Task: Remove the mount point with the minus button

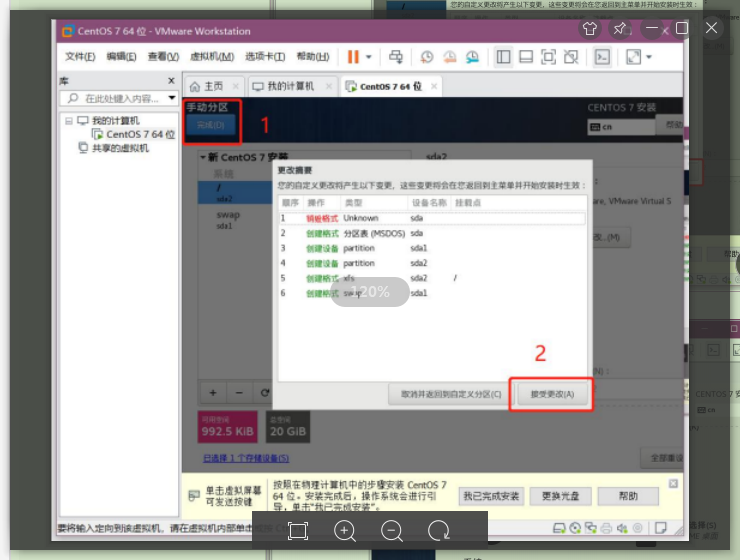Action: [239, 393]
